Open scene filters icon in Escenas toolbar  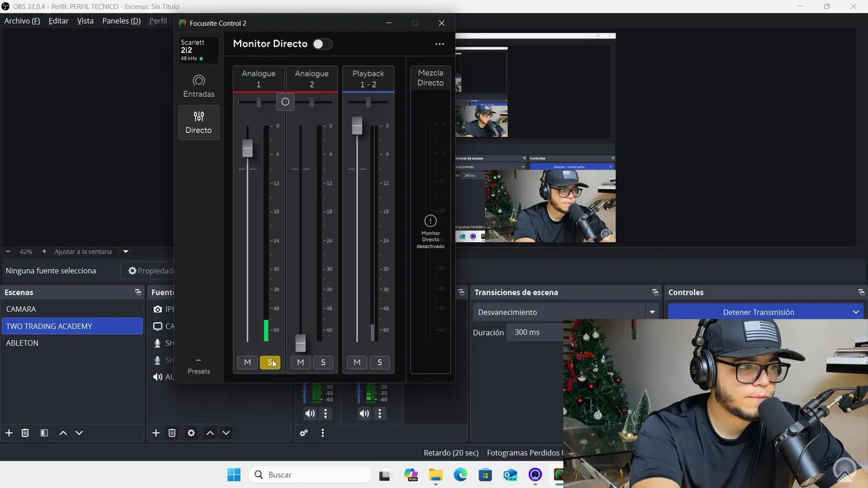[44, 433]
